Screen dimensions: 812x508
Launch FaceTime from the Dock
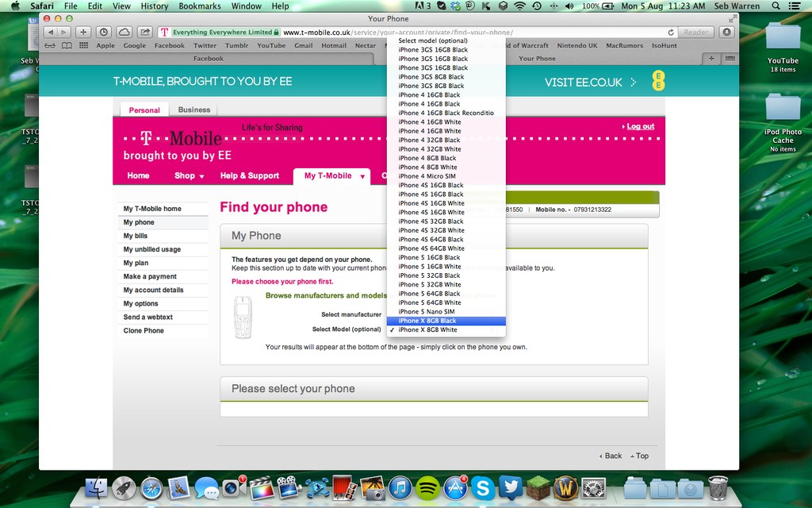click(233, 488)
